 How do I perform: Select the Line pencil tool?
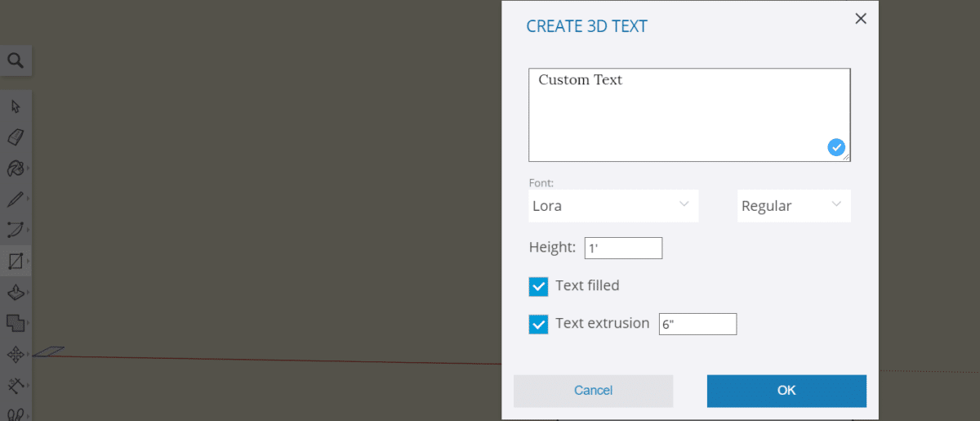[x=16, y=199]
